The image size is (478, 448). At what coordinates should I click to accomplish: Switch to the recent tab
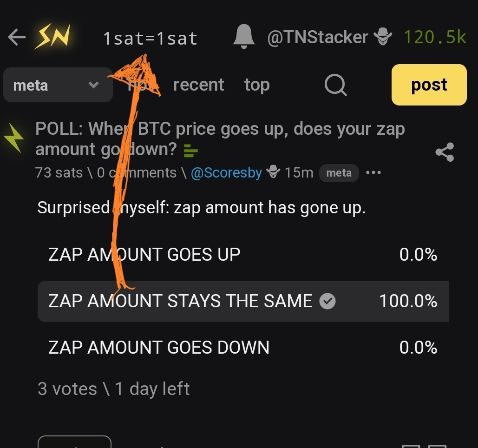tap(198, 85)
